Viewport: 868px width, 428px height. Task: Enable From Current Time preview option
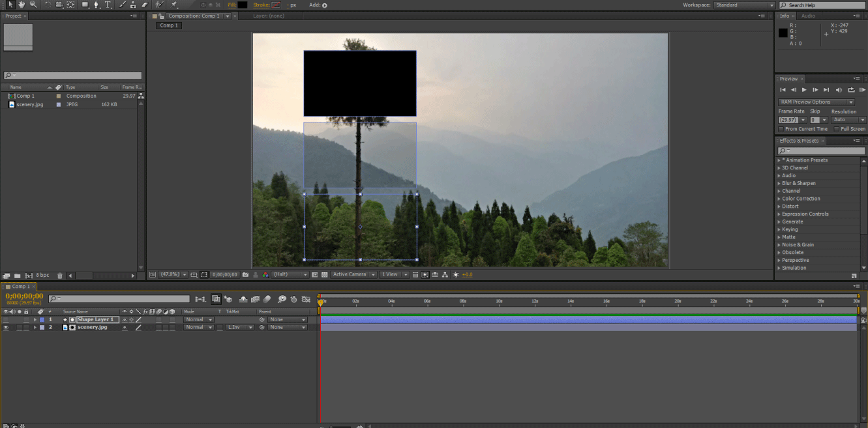[x=781, y=128]
